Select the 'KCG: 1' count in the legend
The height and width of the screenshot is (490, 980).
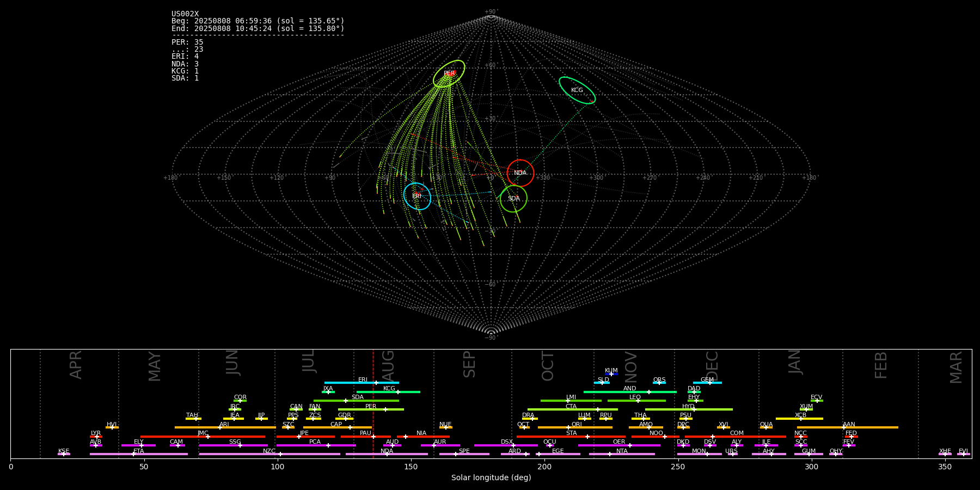pos(185,71)
